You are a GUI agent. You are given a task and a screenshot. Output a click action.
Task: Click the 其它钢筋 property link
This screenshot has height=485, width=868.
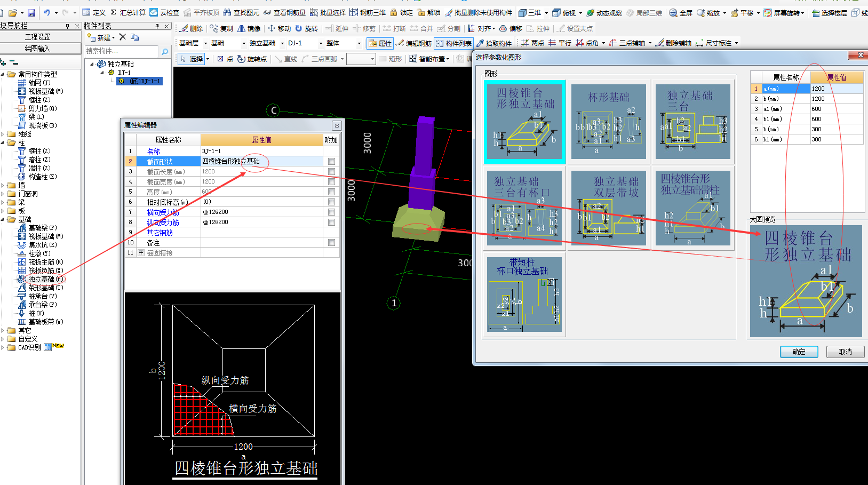pyautogui.click(x=160, y=233)
